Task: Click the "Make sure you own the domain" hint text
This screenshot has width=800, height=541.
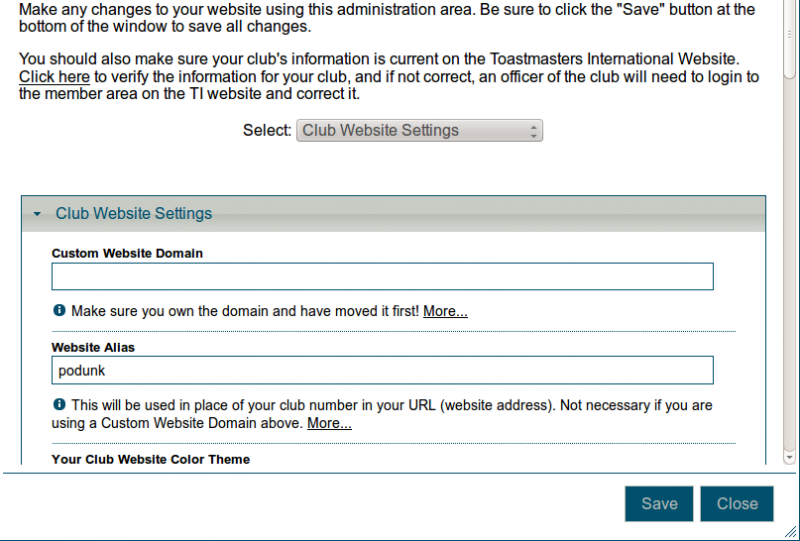Action: [245, 311]
